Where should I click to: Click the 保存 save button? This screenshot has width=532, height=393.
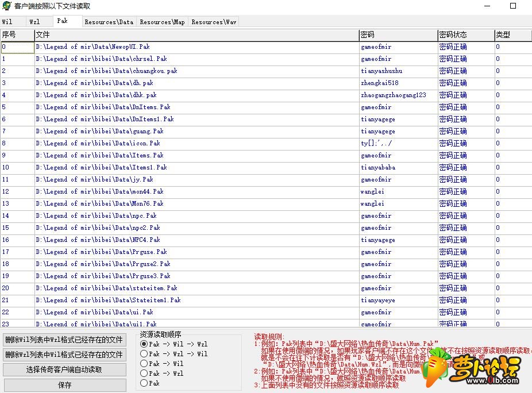click(65, 385)
